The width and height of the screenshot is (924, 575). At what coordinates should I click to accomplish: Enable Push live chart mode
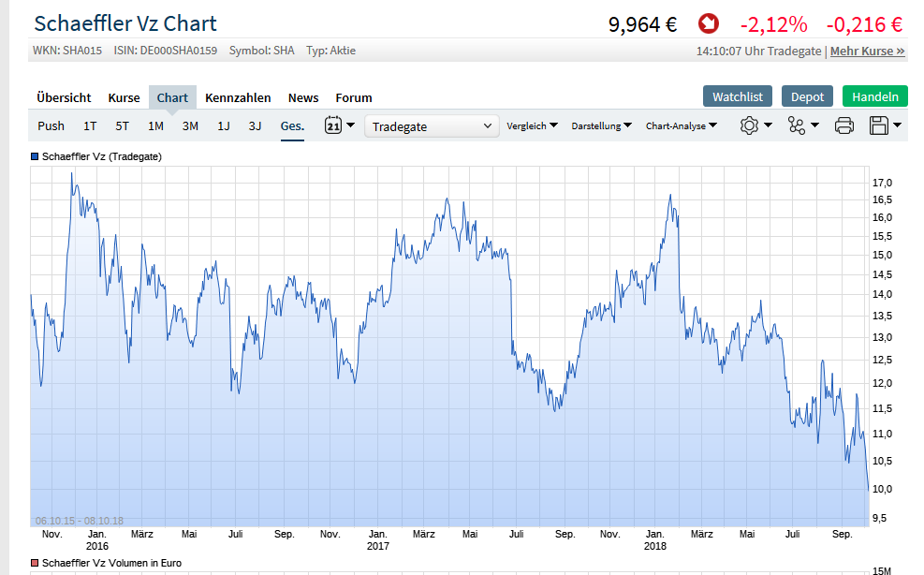[x=51, y=126]
